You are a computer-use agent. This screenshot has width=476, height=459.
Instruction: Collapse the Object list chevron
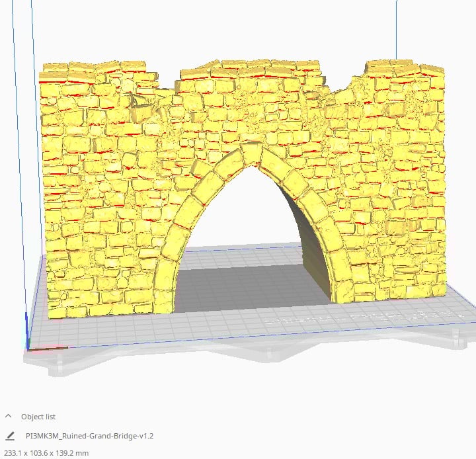click(9, 417)
